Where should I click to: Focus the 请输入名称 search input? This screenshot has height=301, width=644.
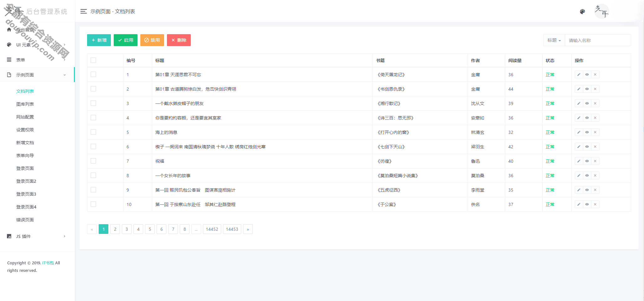click(598, 40)
